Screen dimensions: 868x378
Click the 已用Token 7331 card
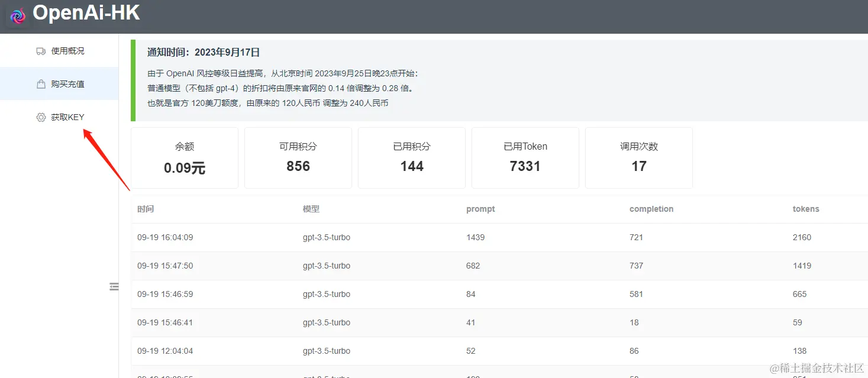point(525,158)
